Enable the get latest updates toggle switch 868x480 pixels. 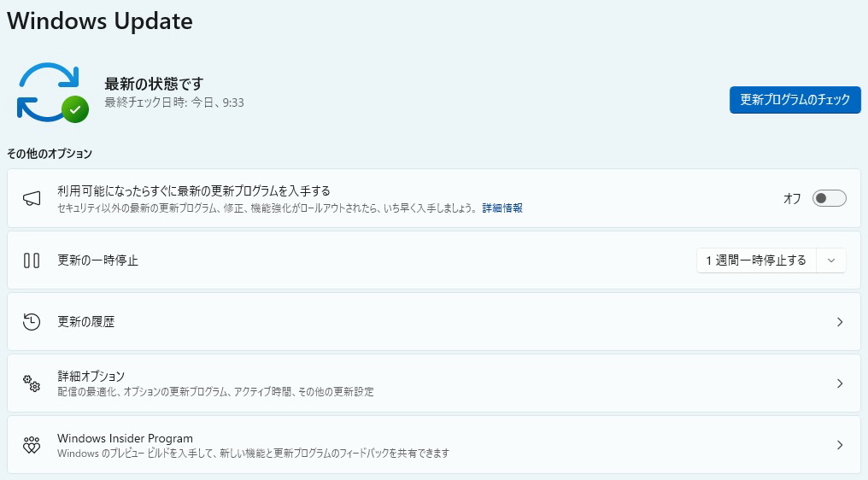pyautogui.click(x=828, y=198)
